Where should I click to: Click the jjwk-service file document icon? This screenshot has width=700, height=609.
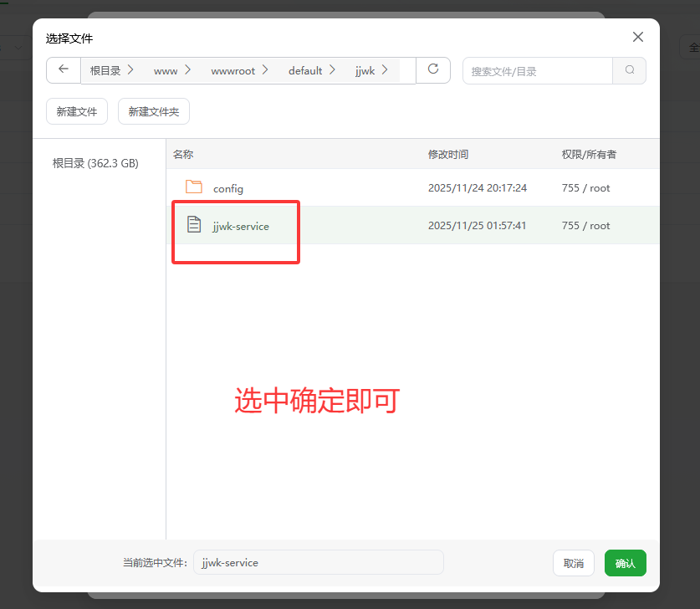click(195, 224)
